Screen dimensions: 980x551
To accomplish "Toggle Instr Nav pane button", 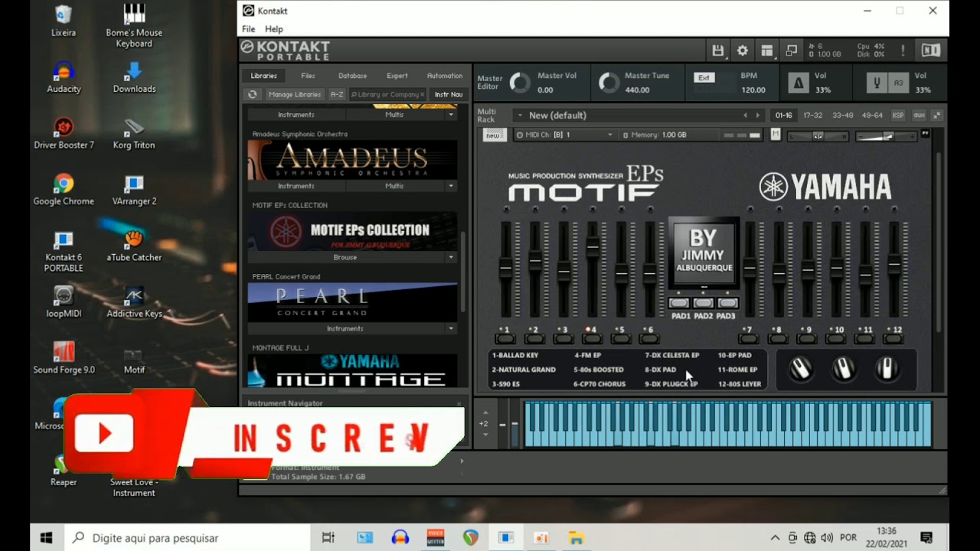I will point(449,94).
